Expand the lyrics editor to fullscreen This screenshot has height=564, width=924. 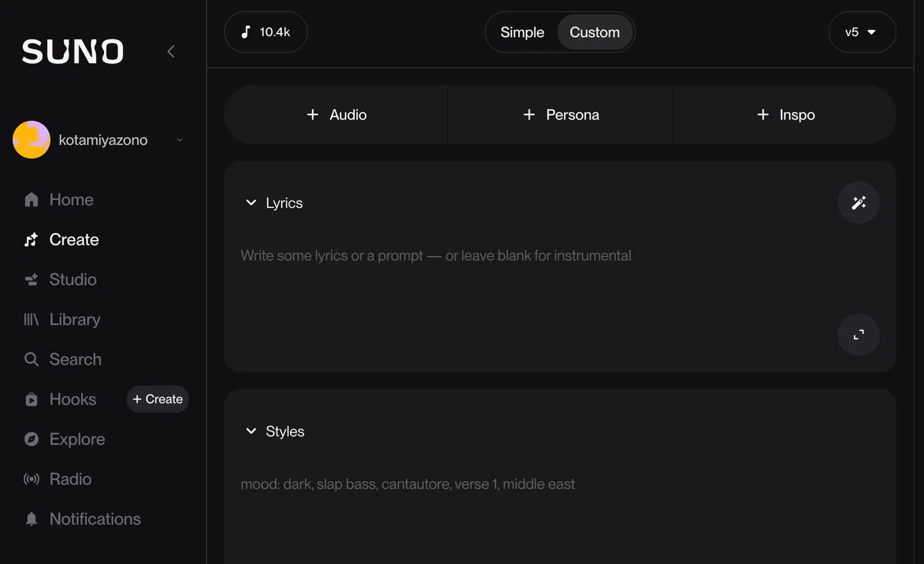click(x=859, y=335)
